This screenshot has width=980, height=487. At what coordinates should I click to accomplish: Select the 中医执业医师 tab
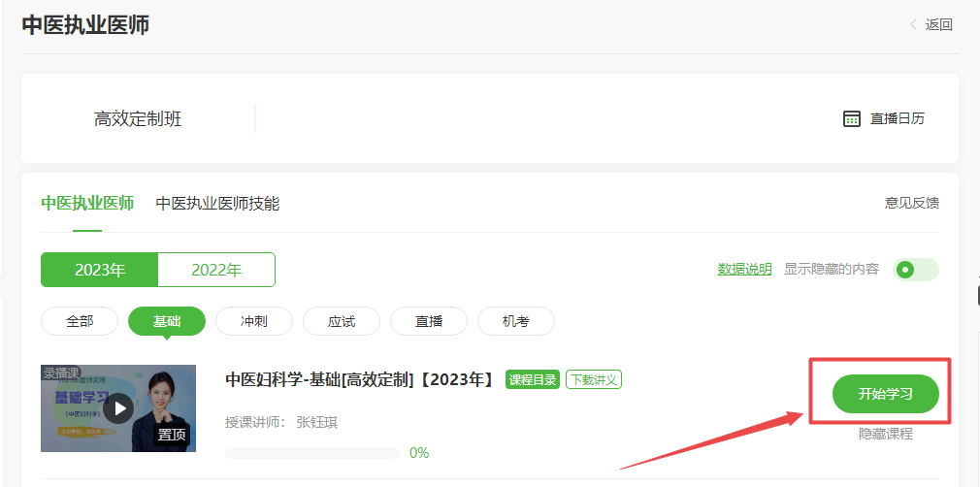tap(87, 203)
